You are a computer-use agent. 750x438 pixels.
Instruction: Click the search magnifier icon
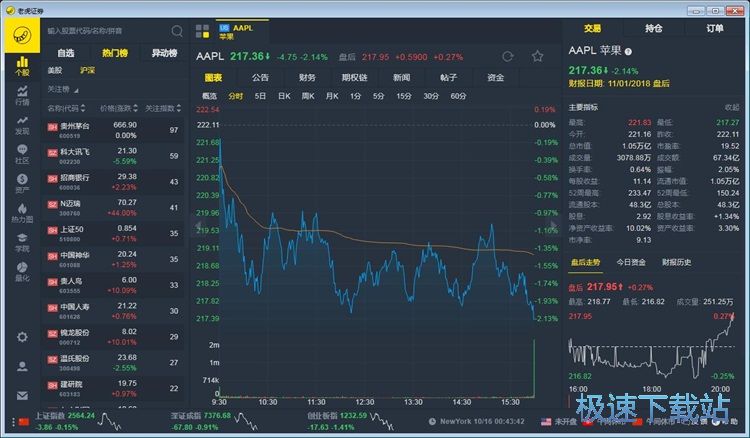pyautogui.click(x=177, y=31)
